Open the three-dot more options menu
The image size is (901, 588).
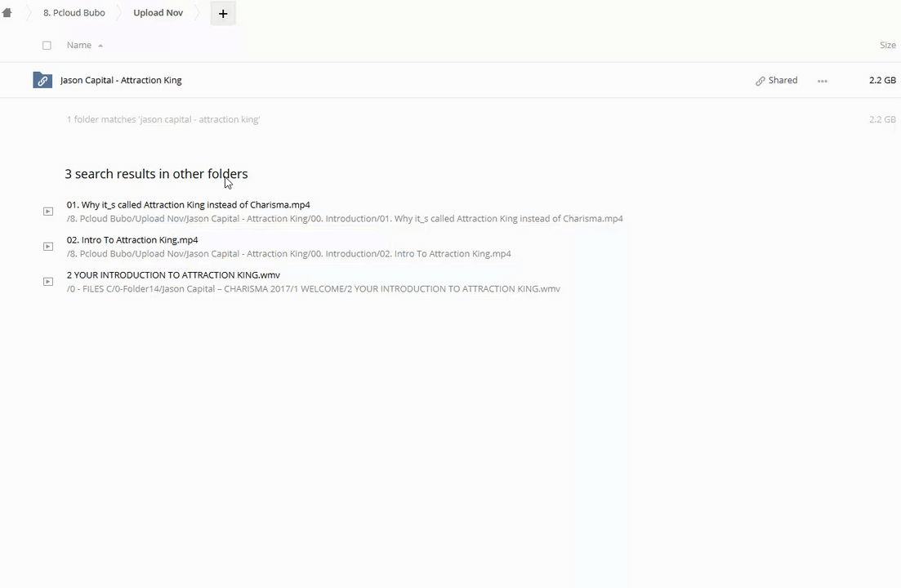point(823,81)
